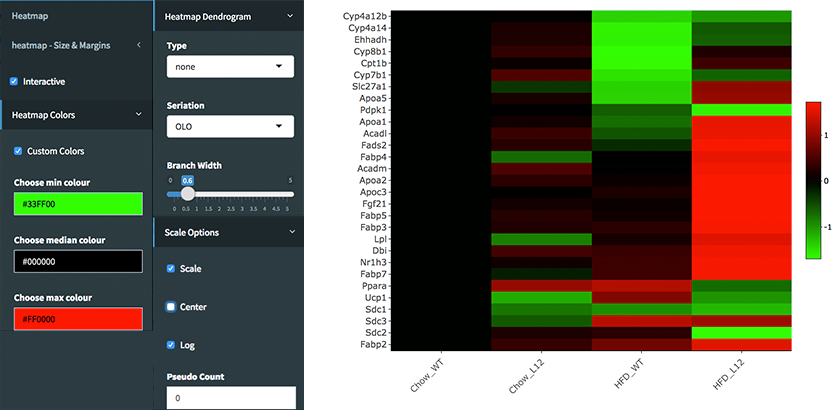Collapse the Scale Options chevron
The image size is (836, 410).
(290, 232)
